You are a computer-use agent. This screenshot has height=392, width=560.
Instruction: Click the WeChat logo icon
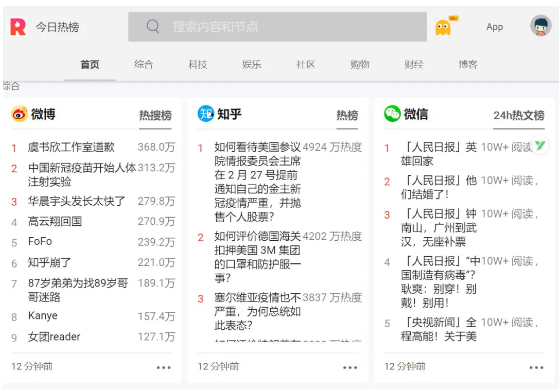point(392,114)
